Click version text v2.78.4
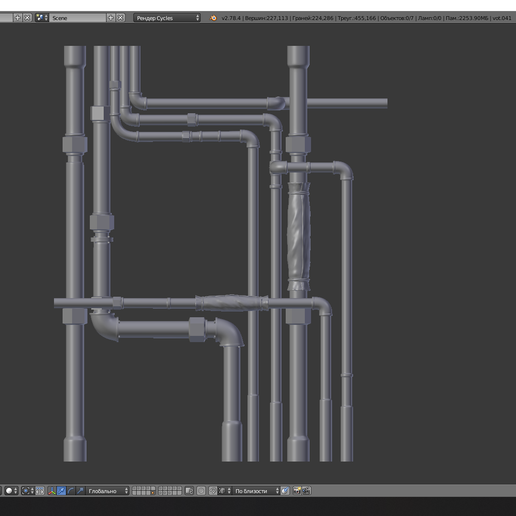Screen dimensions: 516x516 tap(231, 18)
